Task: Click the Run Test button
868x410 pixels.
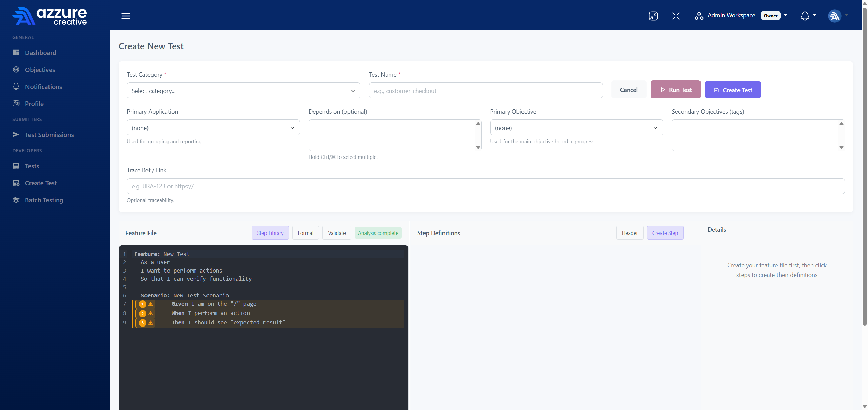Action: tap(675, 89)
